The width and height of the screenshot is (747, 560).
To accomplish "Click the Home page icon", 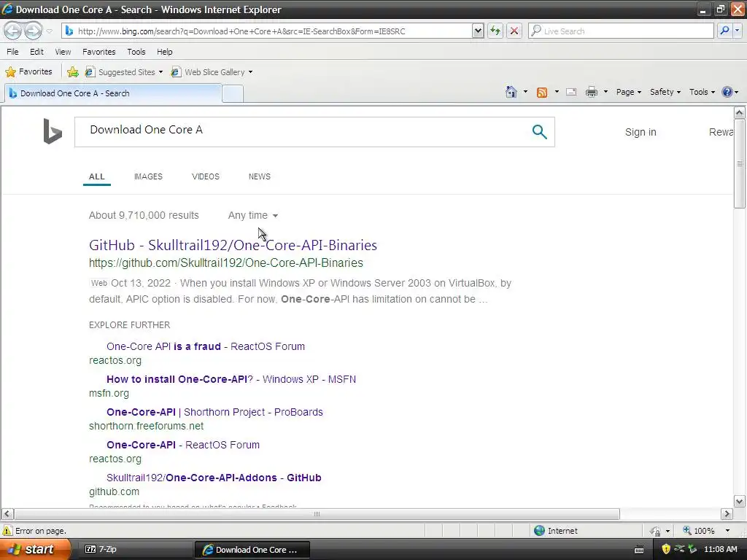I will point(511,92).
